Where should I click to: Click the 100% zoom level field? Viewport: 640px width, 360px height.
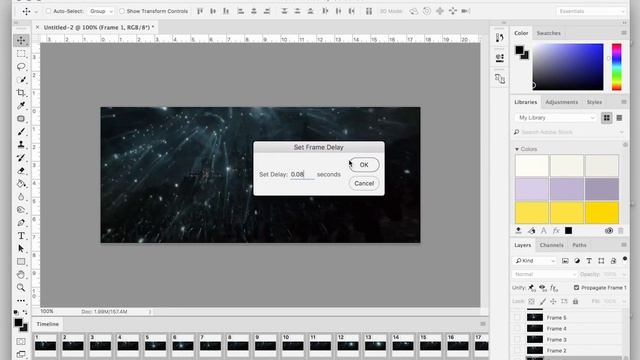[47, 311]
